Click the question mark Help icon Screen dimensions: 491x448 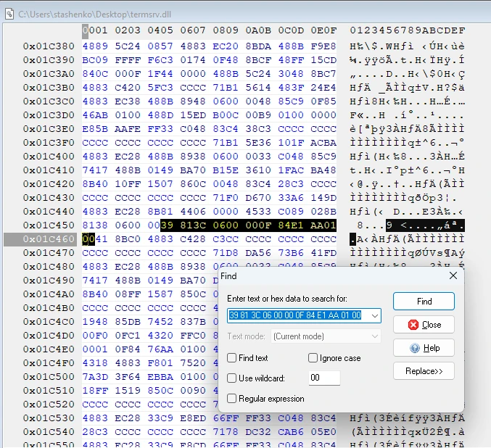[414, 348]
